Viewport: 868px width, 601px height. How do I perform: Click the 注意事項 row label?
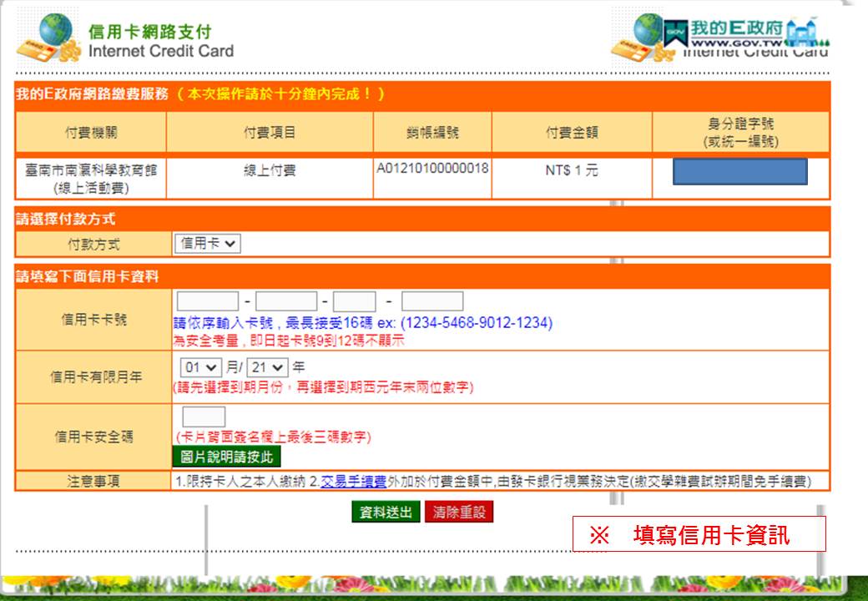click(x=93, y=481)
